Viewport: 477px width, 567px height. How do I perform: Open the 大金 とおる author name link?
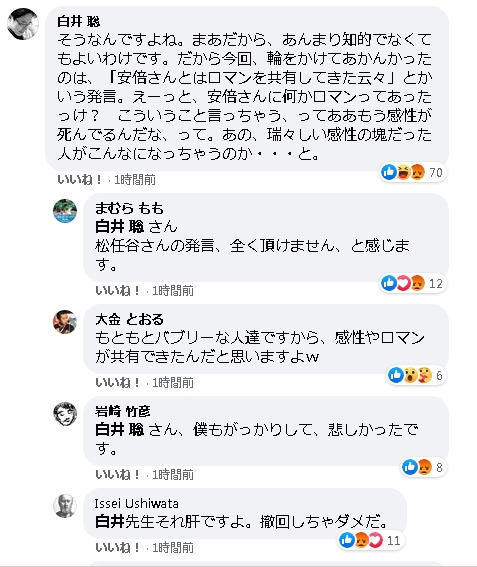[129, 320]
